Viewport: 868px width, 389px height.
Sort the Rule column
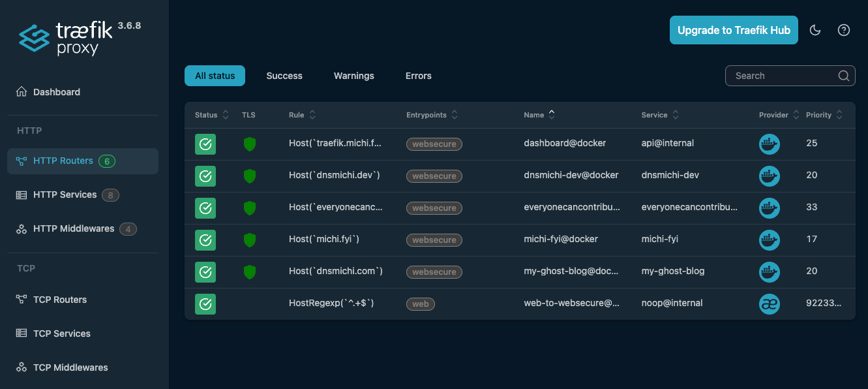click(313, 114)
